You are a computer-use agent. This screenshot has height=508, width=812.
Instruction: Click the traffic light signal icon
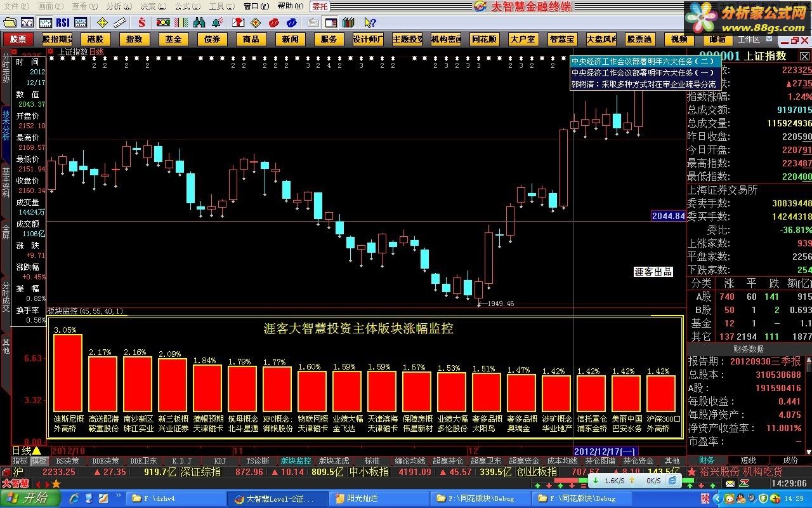pos(163,23)
